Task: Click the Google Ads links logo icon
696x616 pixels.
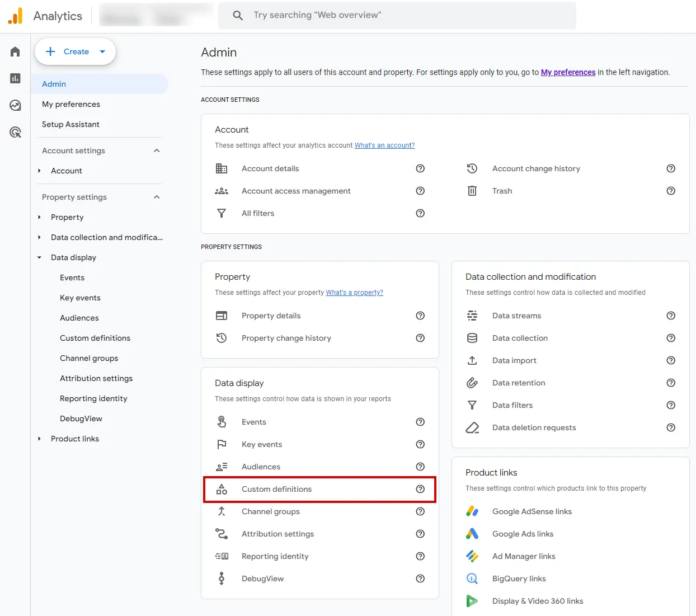Action: tap(472, 534)
